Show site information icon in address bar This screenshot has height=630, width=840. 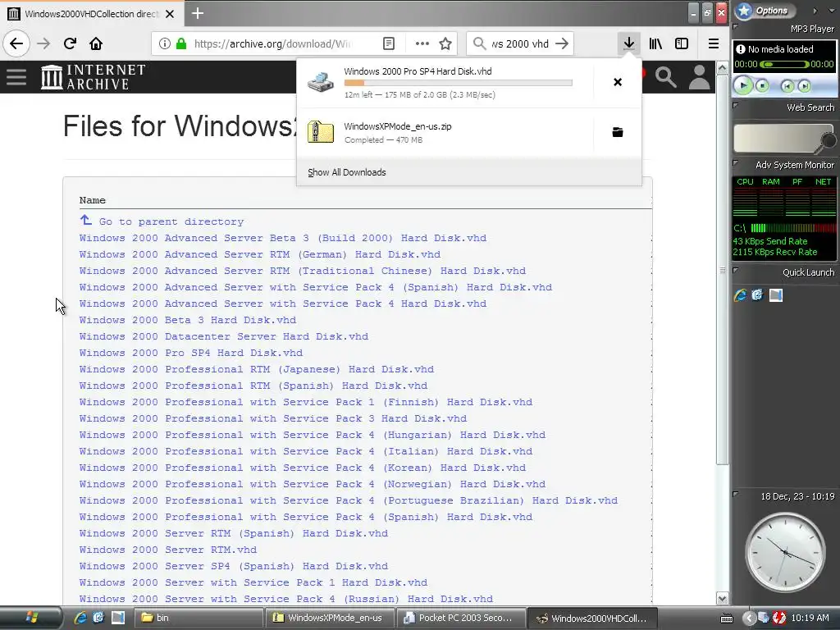(164, 44)
